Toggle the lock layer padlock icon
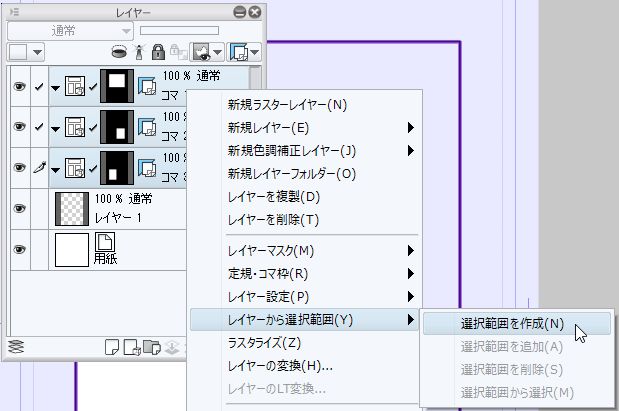 point(158,52)
